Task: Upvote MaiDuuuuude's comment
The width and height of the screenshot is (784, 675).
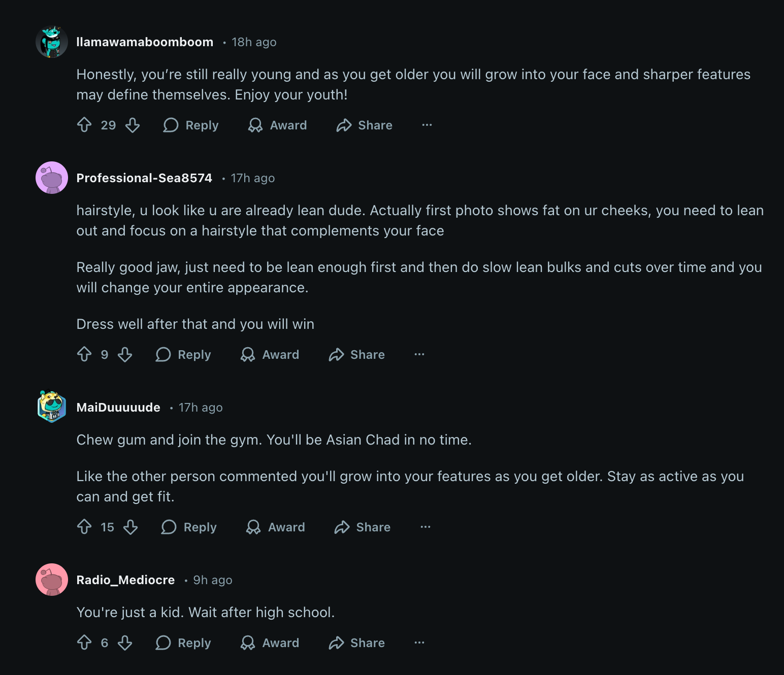Action: 84,527
